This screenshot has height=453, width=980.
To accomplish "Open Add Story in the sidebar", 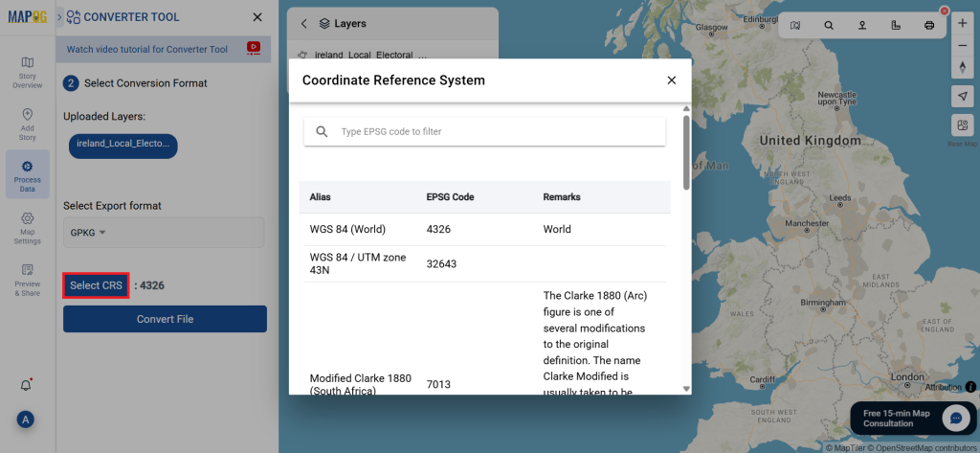I will click(28, 125).
